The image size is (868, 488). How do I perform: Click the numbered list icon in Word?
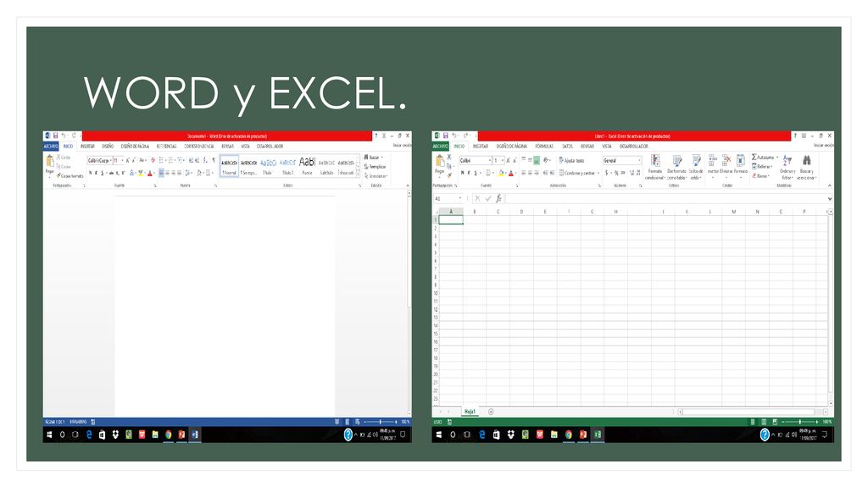[x=171, y=160]
